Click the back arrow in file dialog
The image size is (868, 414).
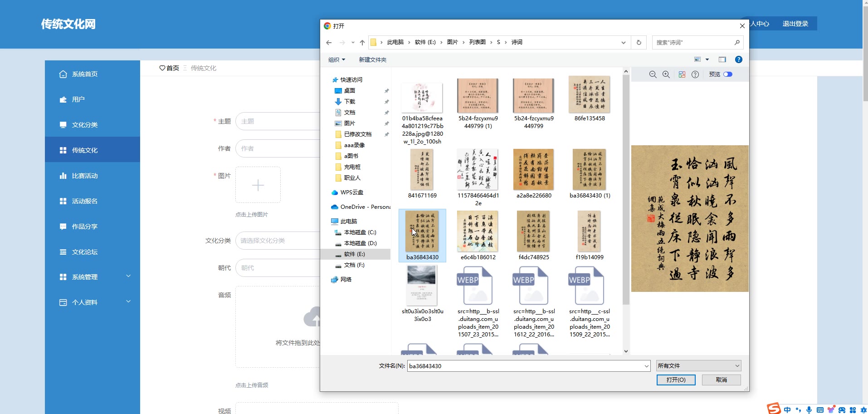point(329,42)
